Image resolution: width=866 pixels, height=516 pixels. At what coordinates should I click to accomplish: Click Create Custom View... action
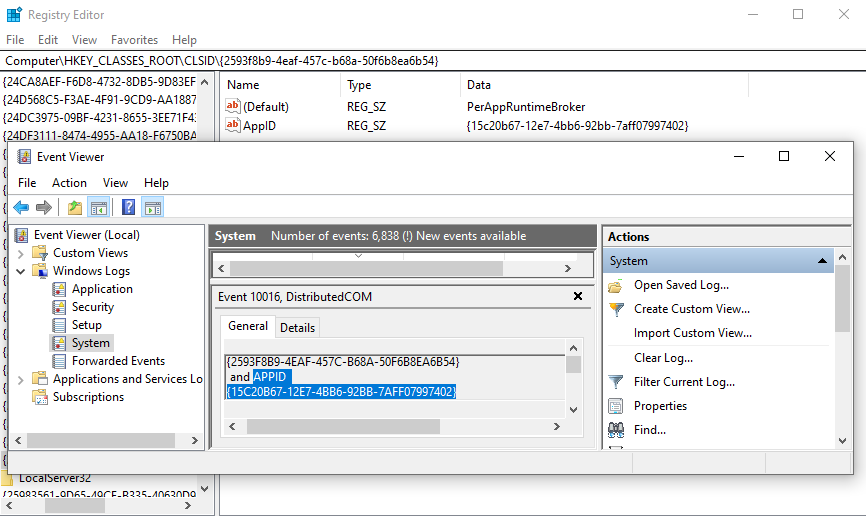click(x=691, y=309)
